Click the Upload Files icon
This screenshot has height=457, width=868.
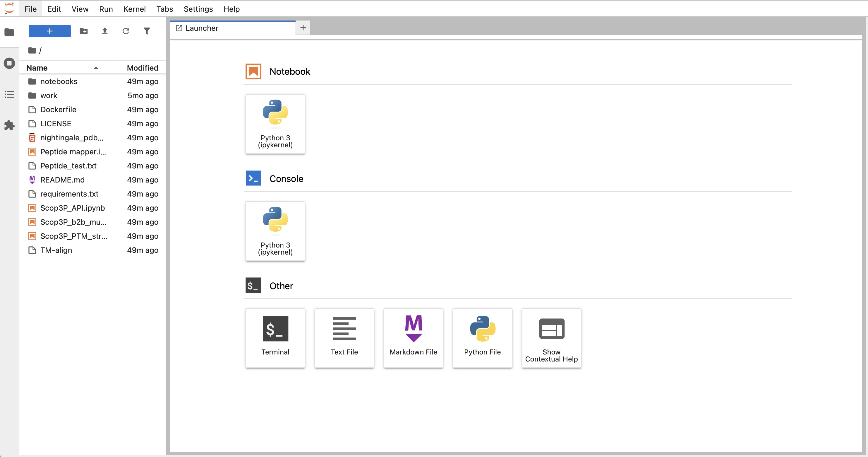105,31
